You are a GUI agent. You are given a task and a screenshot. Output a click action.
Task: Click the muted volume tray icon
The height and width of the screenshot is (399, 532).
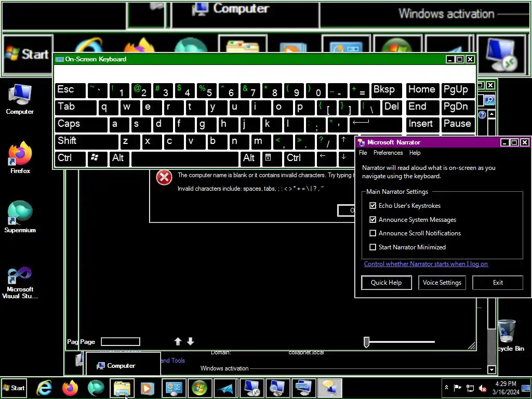coord(483,388)
